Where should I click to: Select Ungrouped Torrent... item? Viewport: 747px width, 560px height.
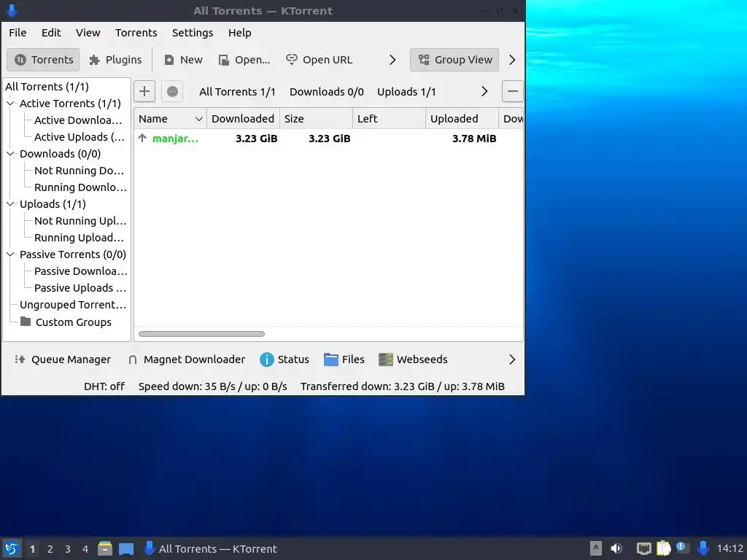73,305
